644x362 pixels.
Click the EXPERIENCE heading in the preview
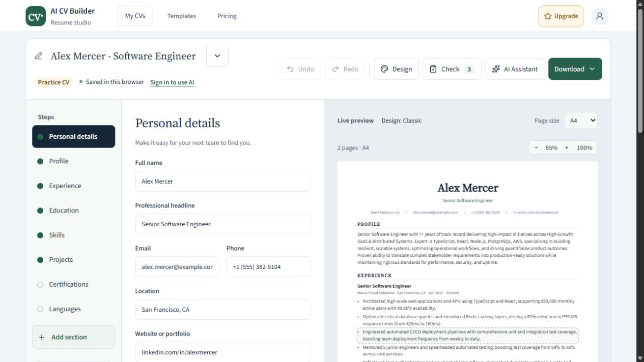click(x=374, y=276)
